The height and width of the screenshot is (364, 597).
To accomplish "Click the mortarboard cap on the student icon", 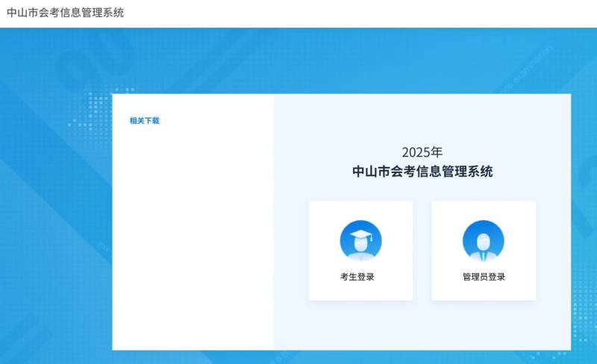I will tap(360, 235).
